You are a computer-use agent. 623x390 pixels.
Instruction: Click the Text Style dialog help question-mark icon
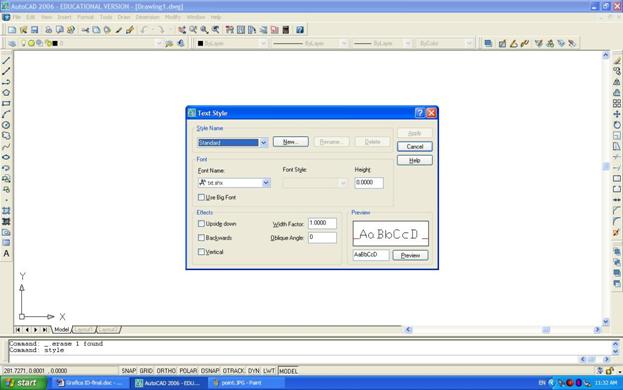click(420, 113)
